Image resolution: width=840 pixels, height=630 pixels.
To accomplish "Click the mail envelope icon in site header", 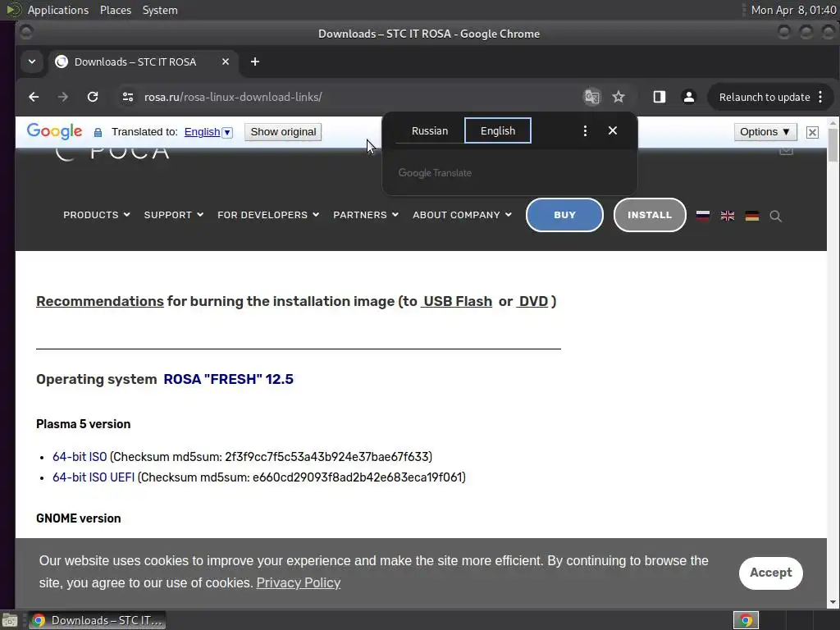I will (786, 151).
